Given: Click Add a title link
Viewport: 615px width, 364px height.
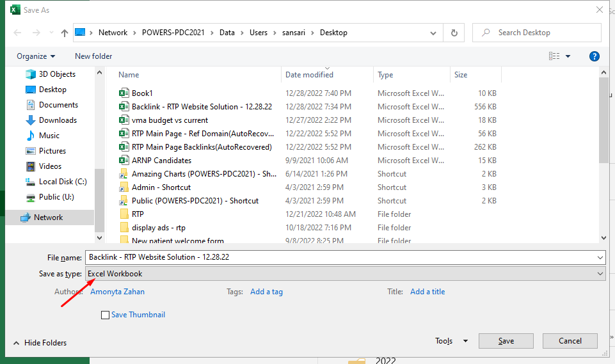Looking at the screenshot, I should (x=427, y=292).
